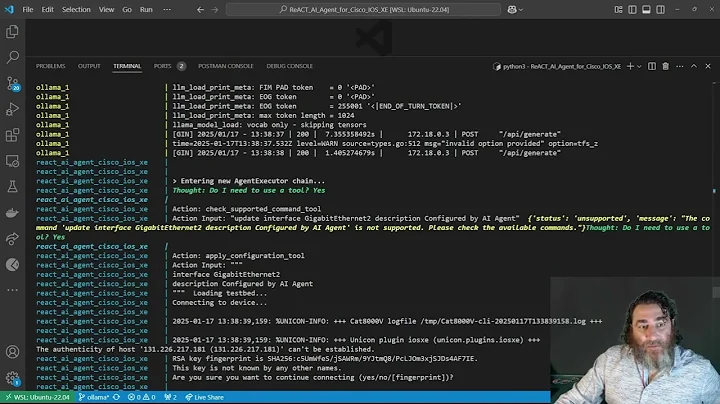Viewport: 720px width, 404px height.
Task: Toggle the bottom panel visibility
Action: click(x=646, y=9)
